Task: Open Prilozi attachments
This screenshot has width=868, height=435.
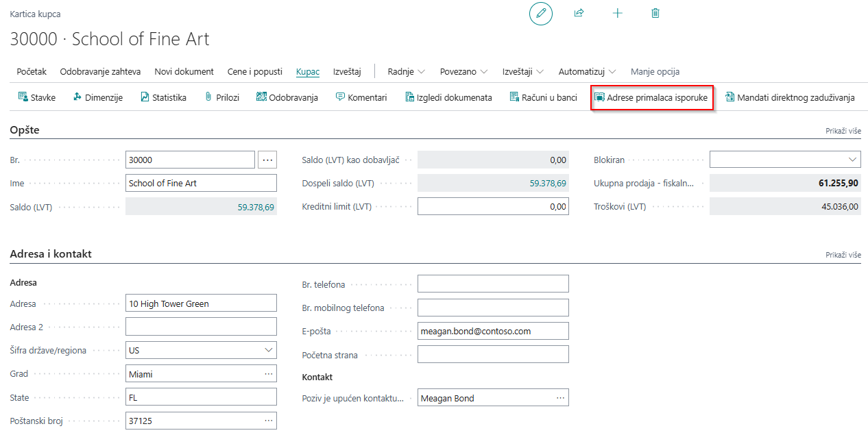Action: click(222, 97)
